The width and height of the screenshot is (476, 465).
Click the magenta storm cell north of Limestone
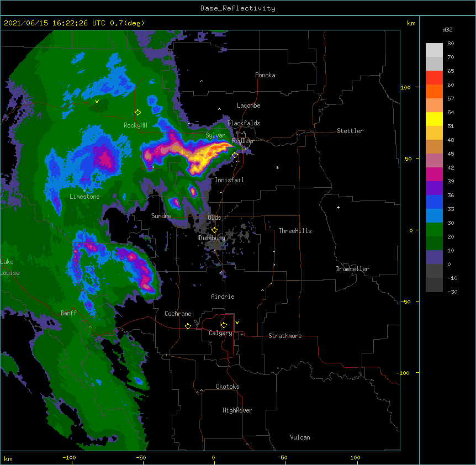click(x=105, y=158)
